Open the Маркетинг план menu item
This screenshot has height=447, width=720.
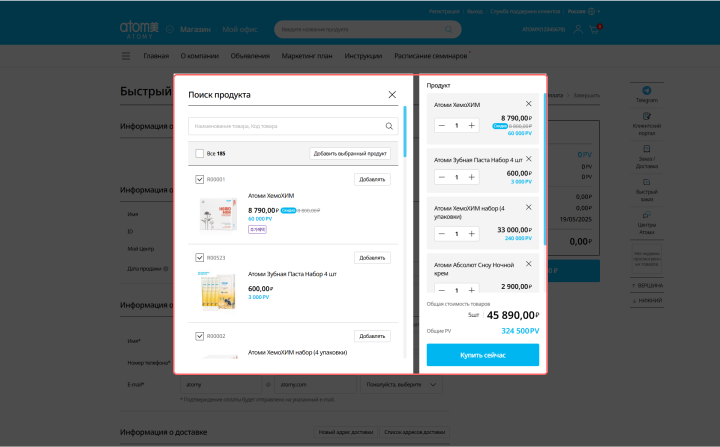[x=307, y=56]
